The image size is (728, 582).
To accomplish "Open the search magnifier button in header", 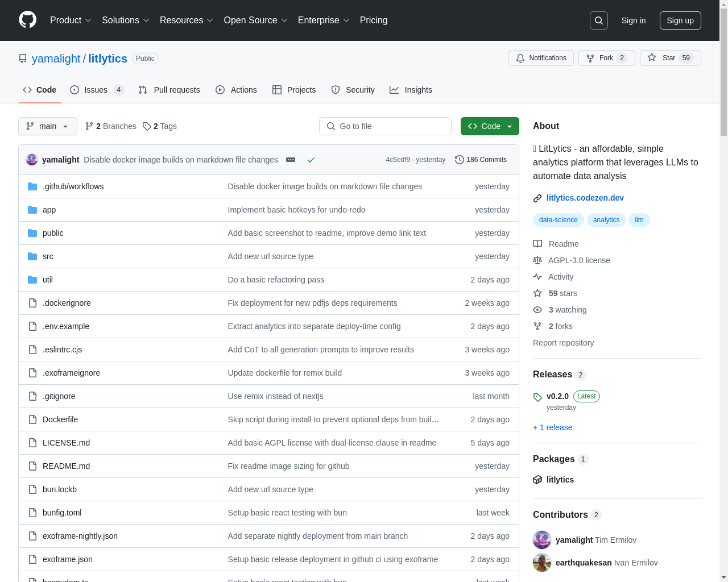I will [599, 20].
